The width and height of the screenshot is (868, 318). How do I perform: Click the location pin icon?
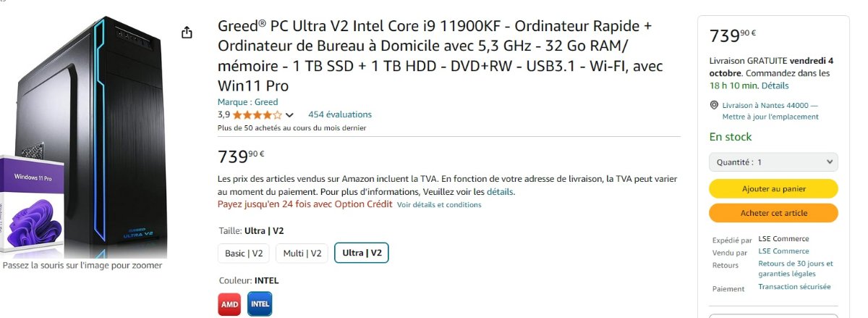point(715,105)
